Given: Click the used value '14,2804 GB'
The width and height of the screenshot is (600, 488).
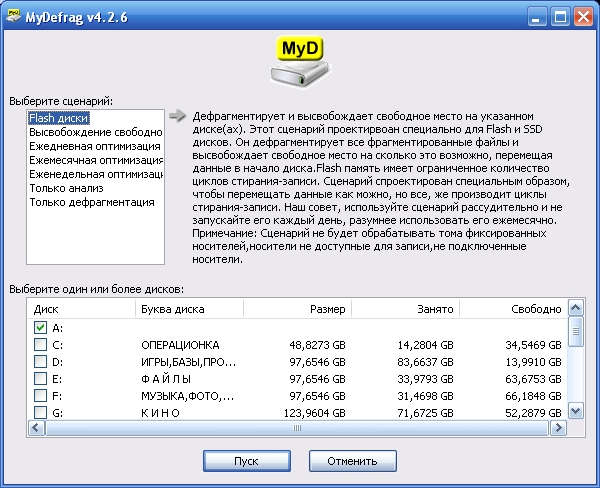Looking at the screenshot, I should tap(426, 345).
